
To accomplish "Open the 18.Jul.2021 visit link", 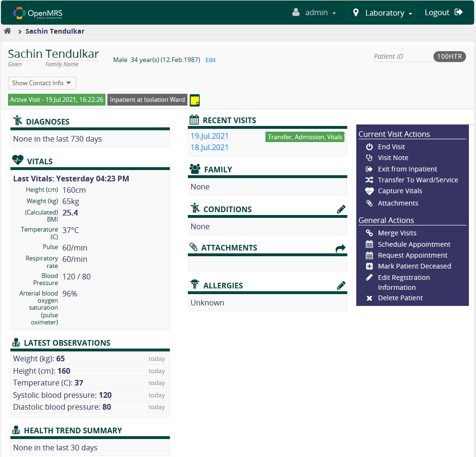I will [210, 148].
